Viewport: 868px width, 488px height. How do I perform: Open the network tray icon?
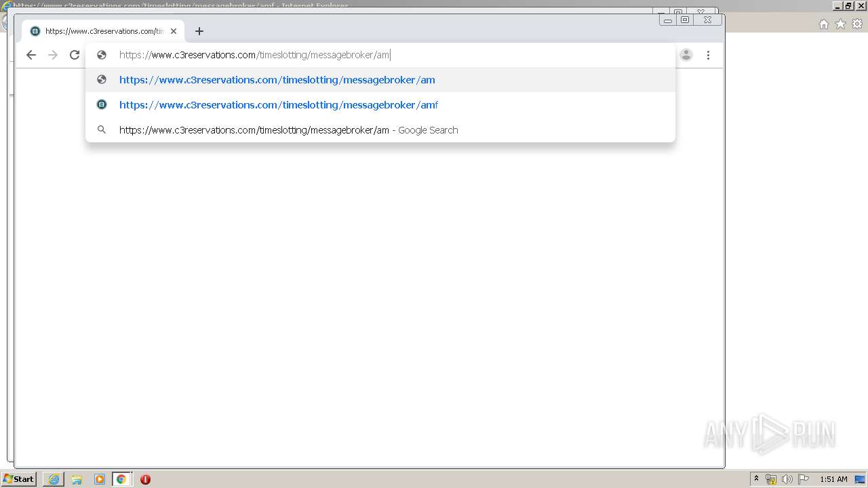771,479
